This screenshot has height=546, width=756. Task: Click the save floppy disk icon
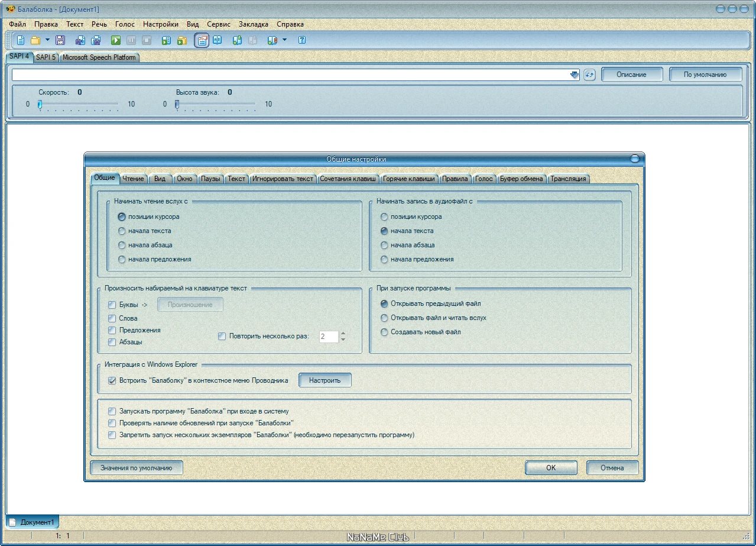pyautogui.click(x=60, y=40)
